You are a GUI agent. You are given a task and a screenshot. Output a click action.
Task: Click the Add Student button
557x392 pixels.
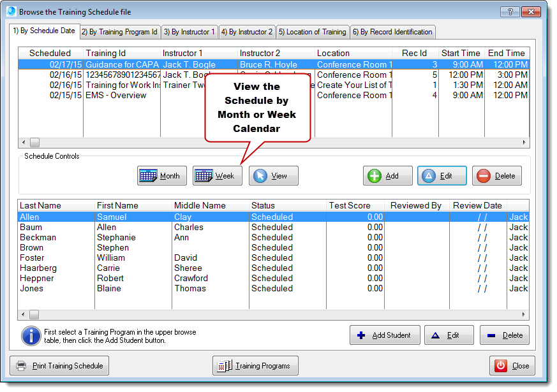tap(385, 335)
